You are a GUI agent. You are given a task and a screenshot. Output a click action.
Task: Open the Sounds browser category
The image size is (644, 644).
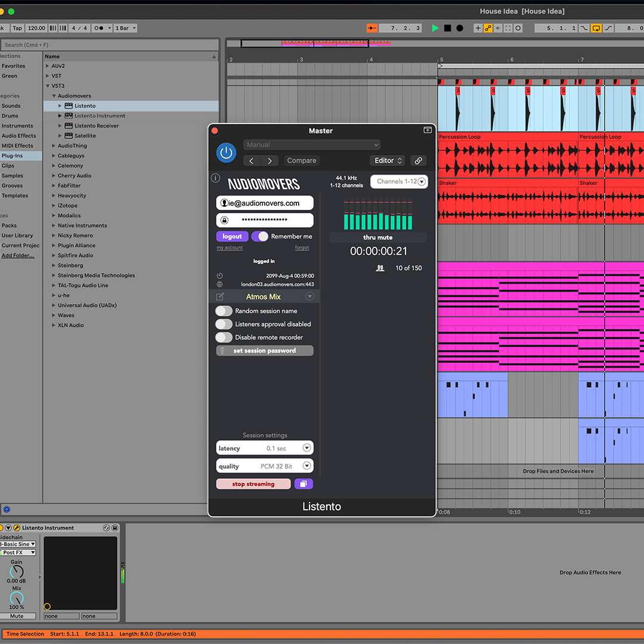click(x=11, y=106)
